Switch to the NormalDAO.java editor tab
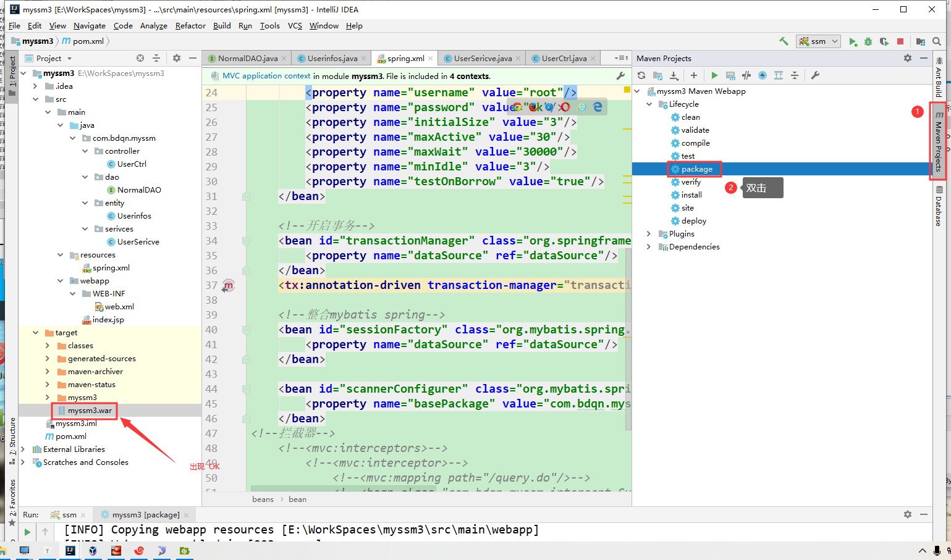 pyautogui.click(x=247, y=58)
